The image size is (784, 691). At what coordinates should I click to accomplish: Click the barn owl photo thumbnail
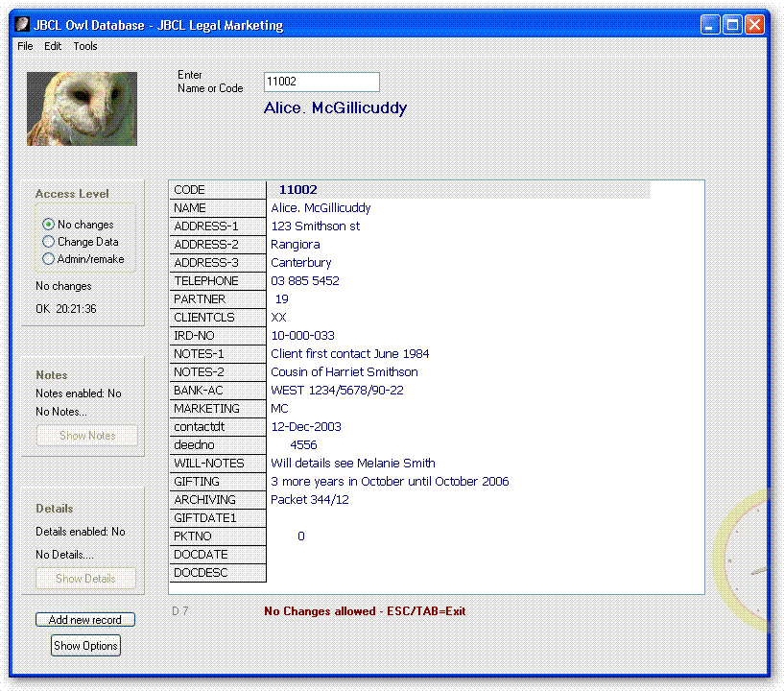(82, 108)
